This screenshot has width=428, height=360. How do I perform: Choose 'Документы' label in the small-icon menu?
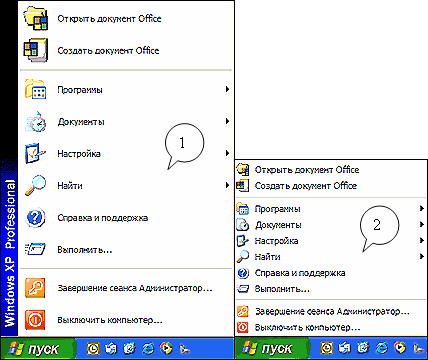(278, 225)
